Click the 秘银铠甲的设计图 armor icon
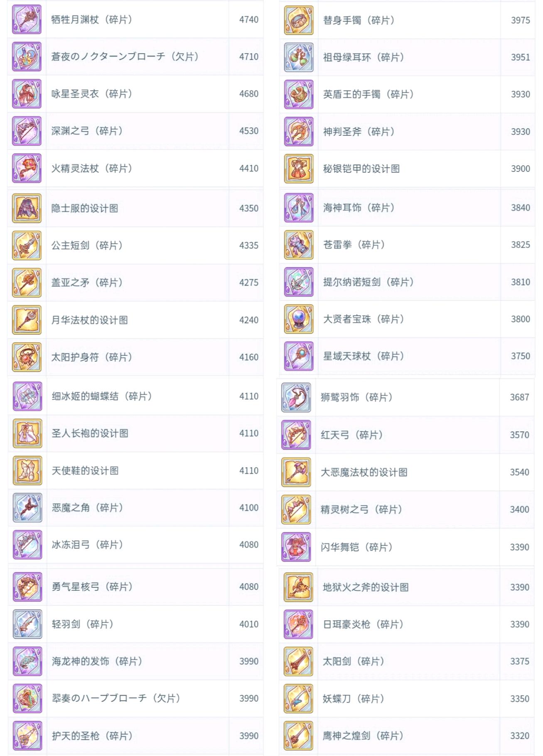 click(299, 169)
